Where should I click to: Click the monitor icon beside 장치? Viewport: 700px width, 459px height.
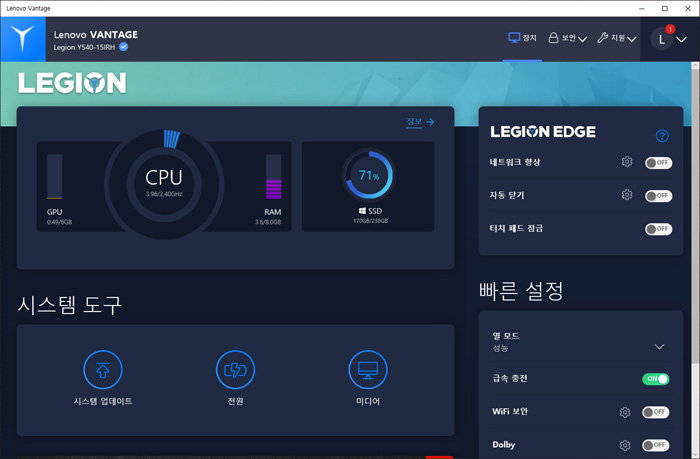tap(514, 38)
